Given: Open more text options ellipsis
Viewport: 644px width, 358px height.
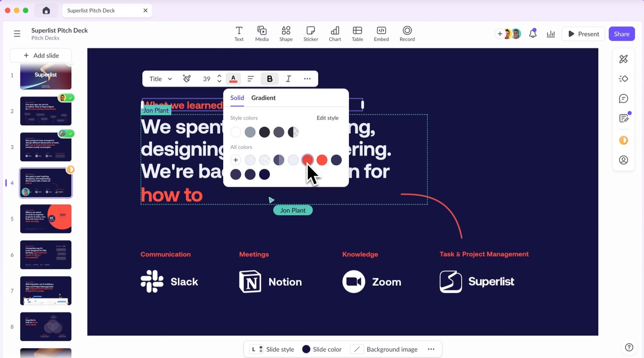Looking at the screenshot, I should click(307, 79).
